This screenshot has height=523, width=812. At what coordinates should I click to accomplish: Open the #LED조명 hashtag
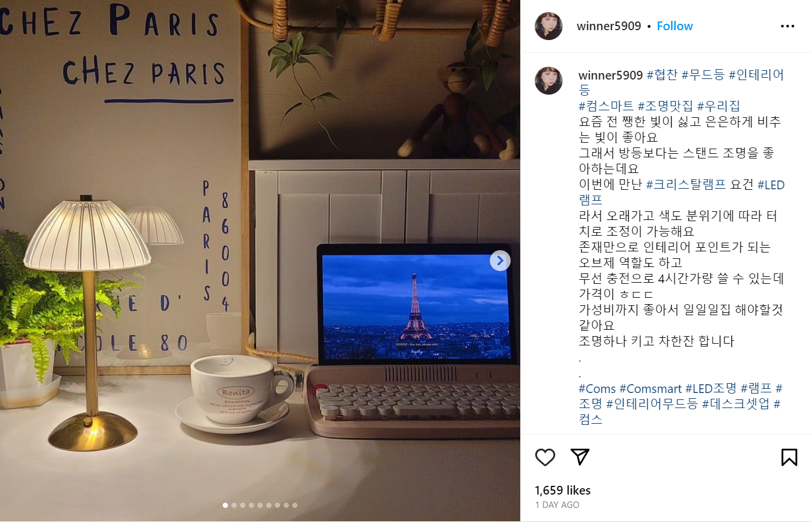tap(711, 388)
